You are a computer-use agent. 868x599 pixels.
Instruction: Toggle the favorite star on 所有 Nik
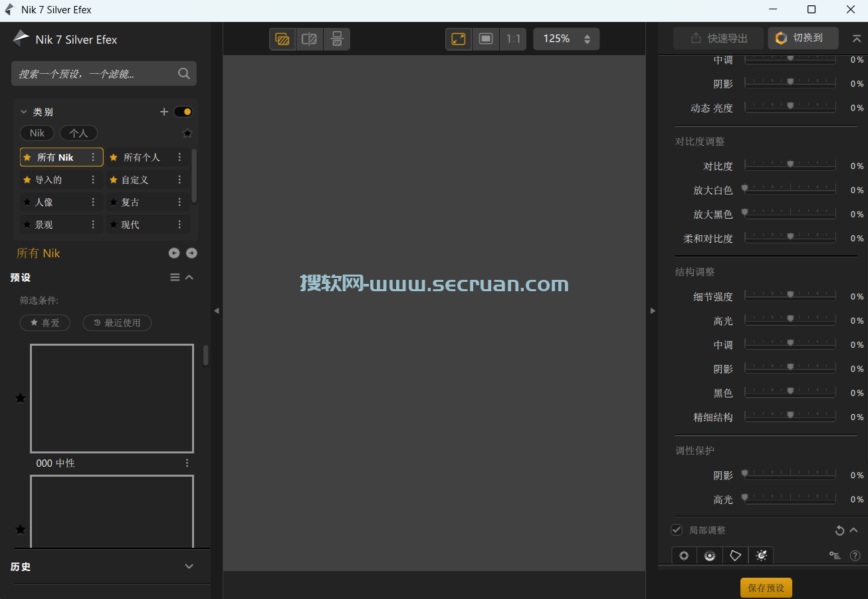[x=27, y=158]
